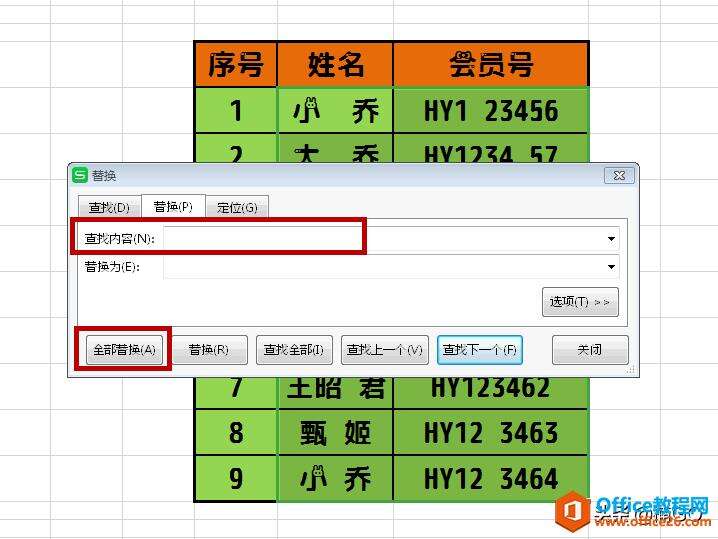
Task: Open the 定位(G) tab
Action: (x=237, y=207)
